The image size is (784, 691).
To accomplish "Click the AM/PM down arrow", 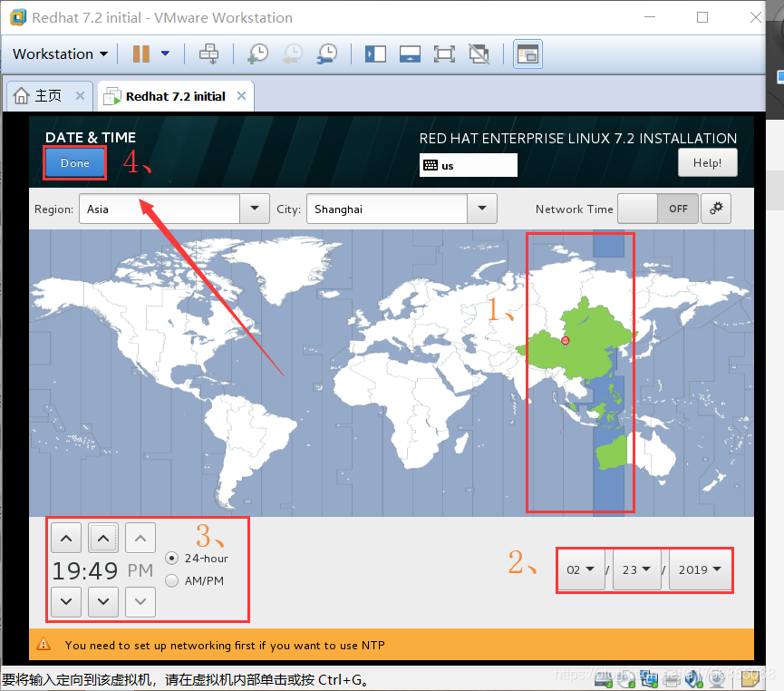I will [x=140, y=602].
